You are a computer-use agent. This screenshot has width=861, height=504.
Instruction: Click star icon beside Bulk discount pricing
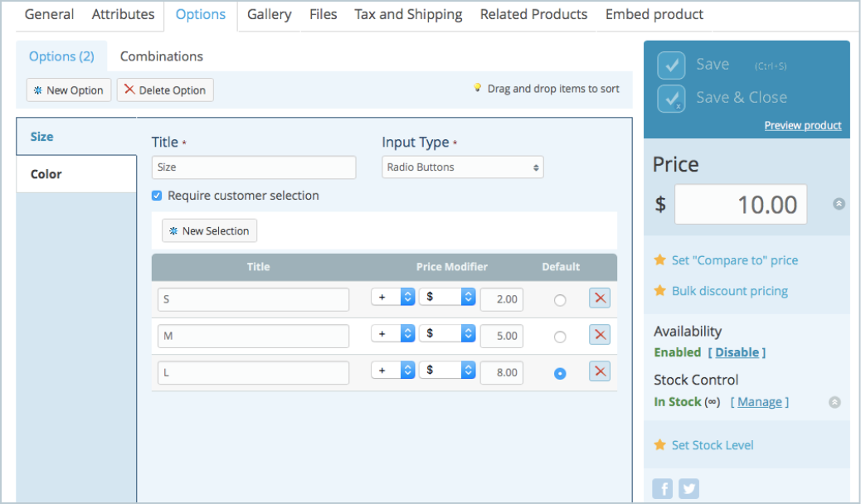(x=659, y=290)
